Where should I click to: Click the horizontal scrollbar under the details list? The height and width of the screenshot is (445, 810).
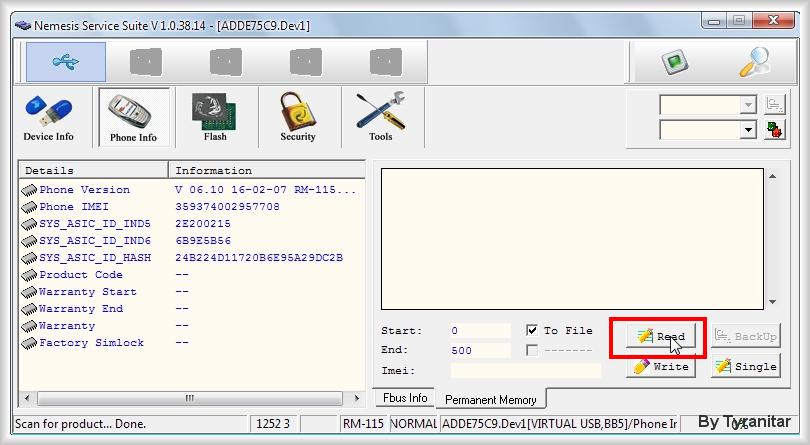coord(190,398)
